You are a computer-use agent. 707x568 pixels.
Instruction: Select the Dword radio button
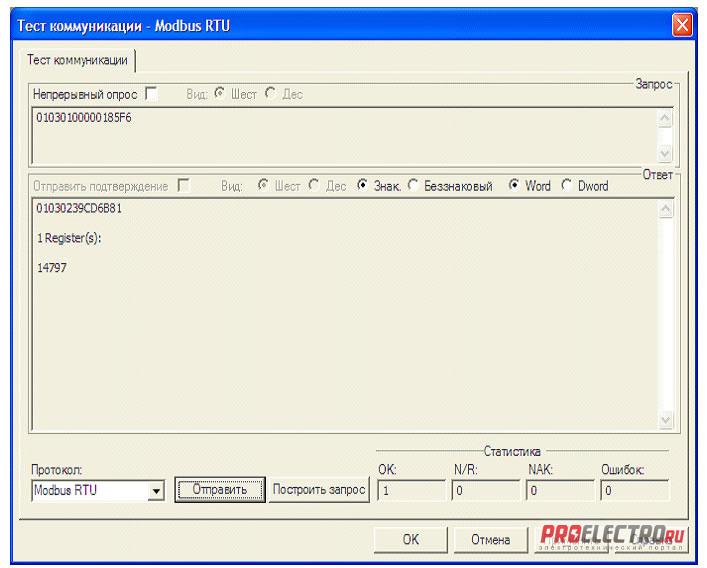pos(566,185)
